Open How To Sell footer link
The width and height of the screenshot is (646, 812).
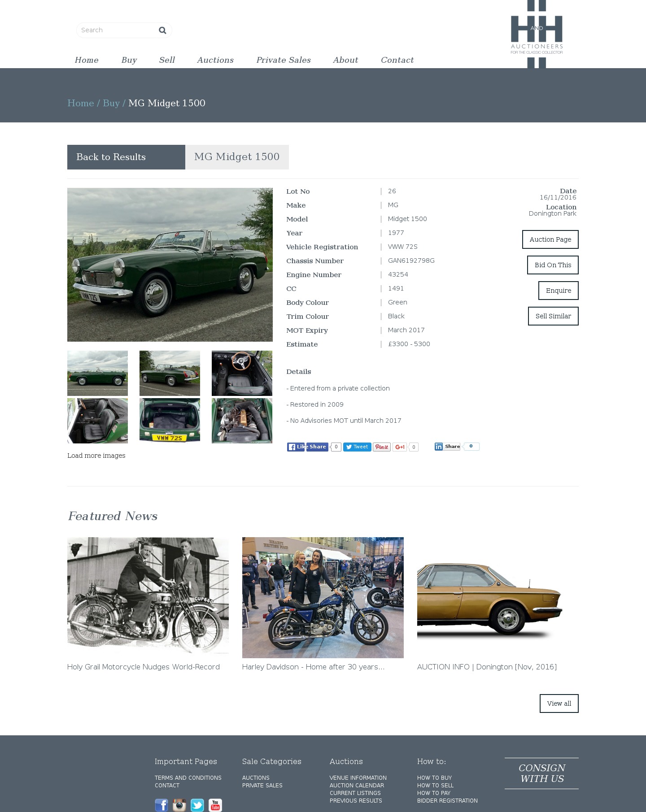pyautogui.click(x=435, y=786)
